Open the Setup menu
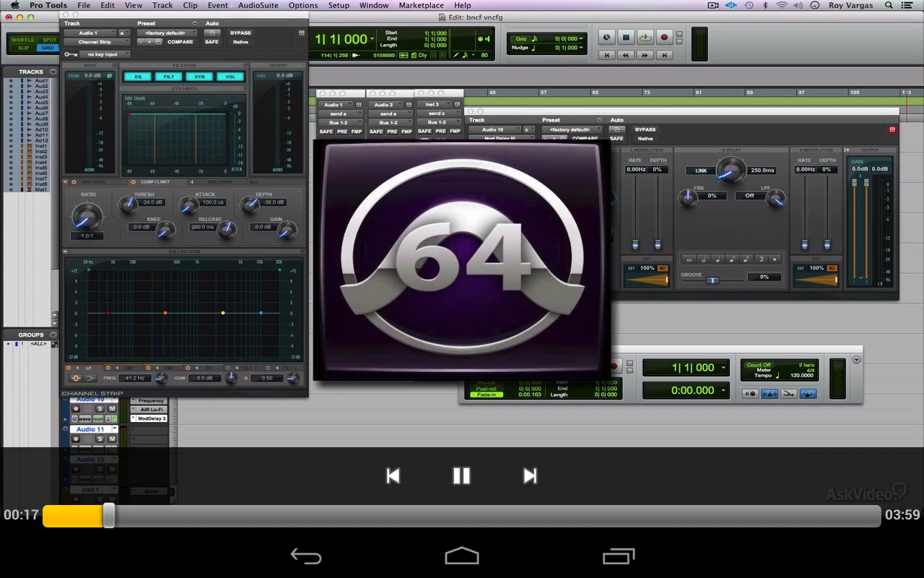The width and height of the screenshot is (924, 578). pyautogui.click(x=339, y=5)
